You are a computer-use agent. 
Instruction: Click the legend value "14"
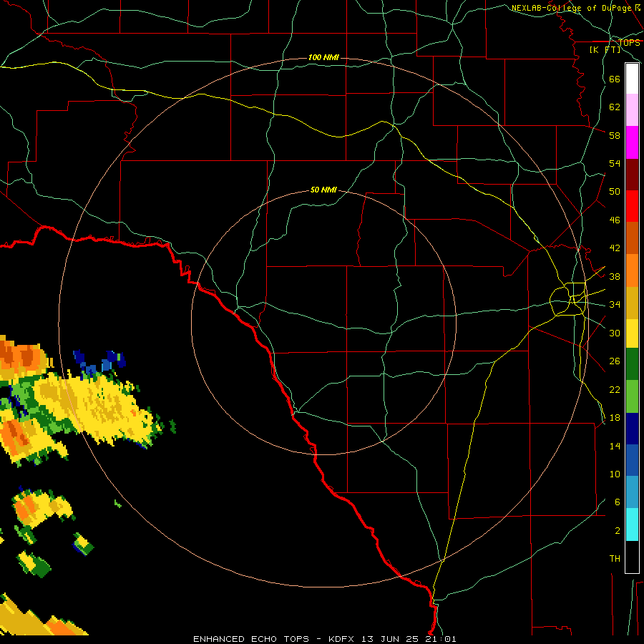[x=615, y=446]
